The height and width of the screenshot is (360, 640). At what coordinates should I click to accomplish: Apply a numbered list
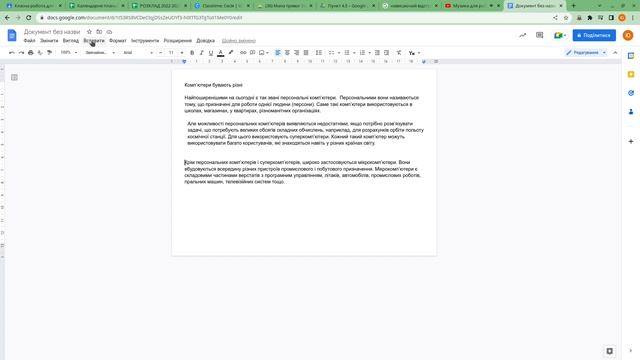(362, 53)
